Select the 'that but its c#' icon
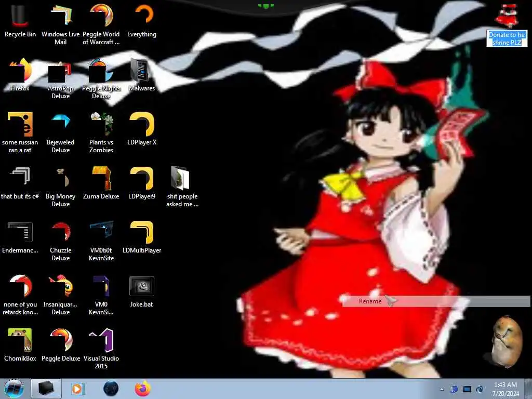The image size is (532, 399). pyautogui.click(x=20, y=183)
